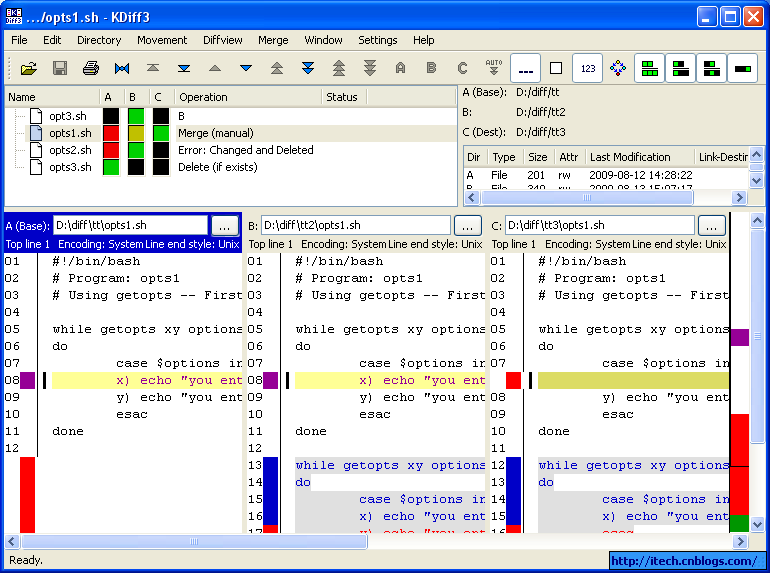Go to next delta (single blue down arrow)
The width and height of the screenshot is (770, 573).
click(246, 68)
